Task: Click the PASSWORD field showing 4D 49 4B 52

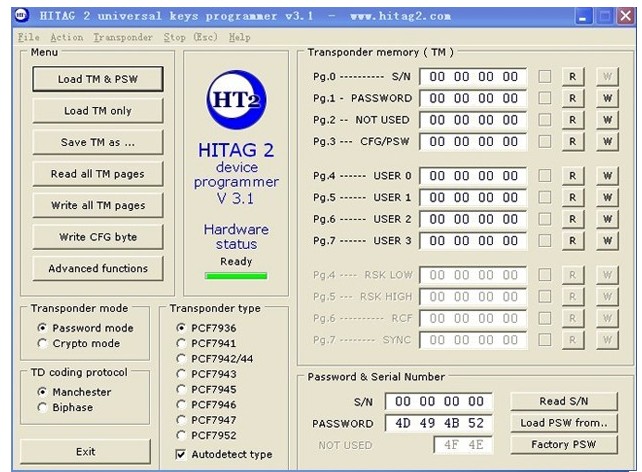Action: [x=437, y=423]
